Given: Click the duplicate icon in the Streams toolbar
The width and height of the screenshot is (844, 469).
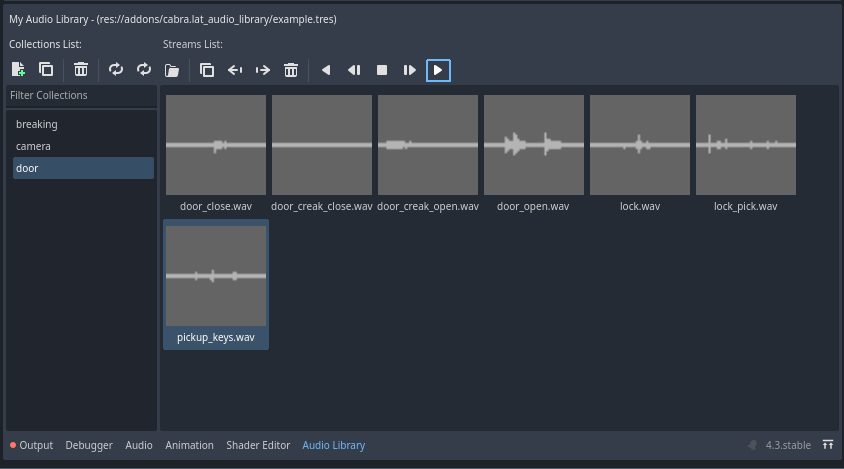Looking at the screenshot, I should click(x=207, y=70).
